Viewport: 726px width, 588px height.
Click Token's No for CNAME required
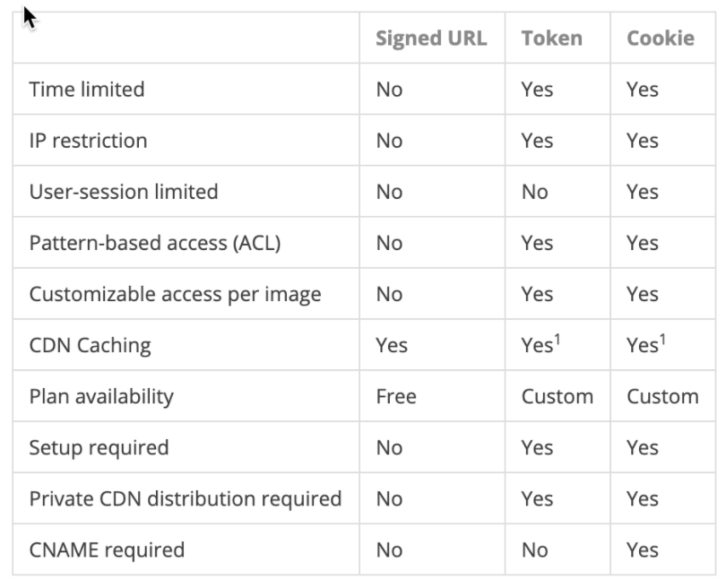click(534, 549)
